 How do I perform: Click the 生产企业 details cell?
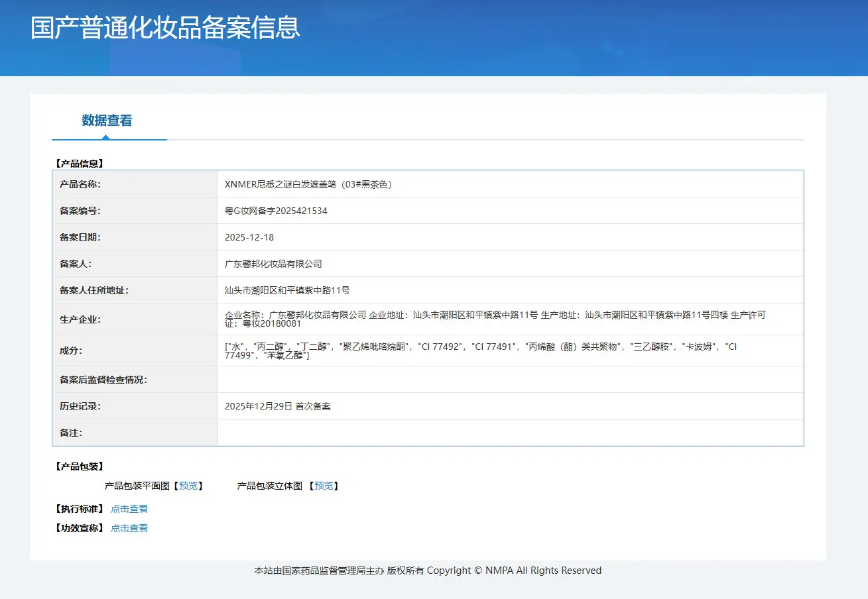(x=511, y=319)
